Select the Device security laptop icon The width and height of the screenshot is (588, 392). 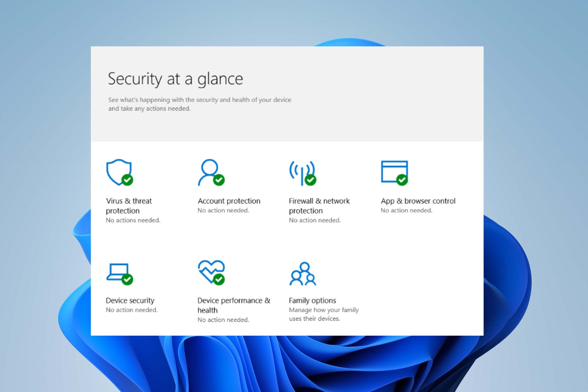click(x=118, y=272)
